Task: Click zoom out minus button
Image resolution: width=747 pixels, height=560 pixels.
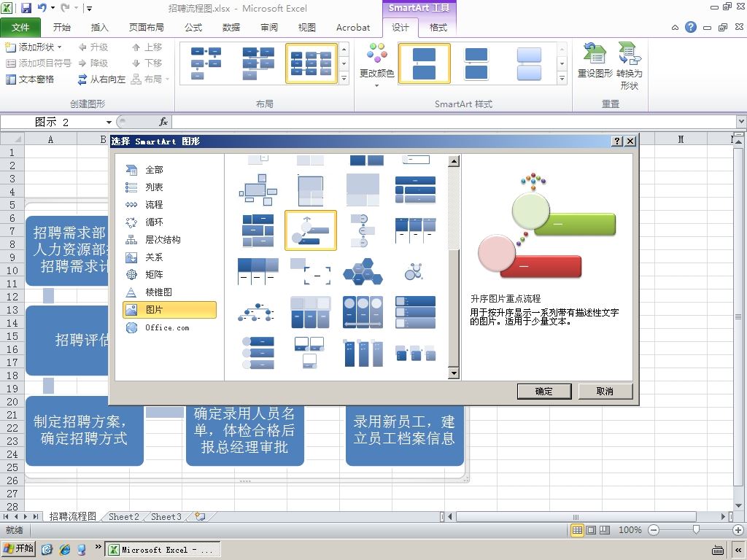Action: [x=654, y=530]
